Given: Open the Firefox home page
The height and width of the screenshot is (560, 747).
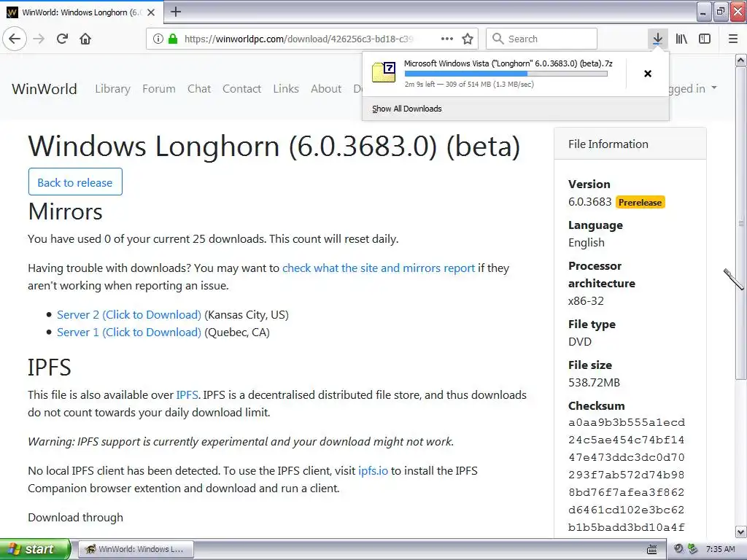Looking at the screenshot, I should (85, 39).
